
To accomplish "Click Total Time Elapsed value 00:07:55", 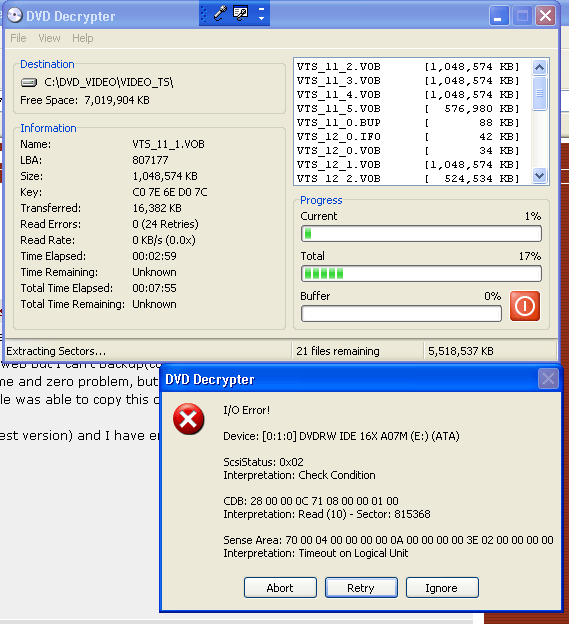I will coord(154,288).
